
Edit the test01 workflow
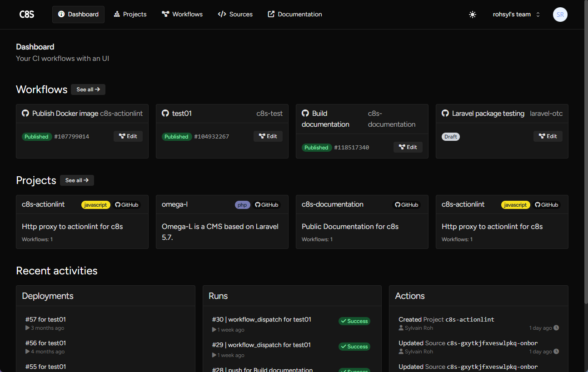click(x=268, y=136)
